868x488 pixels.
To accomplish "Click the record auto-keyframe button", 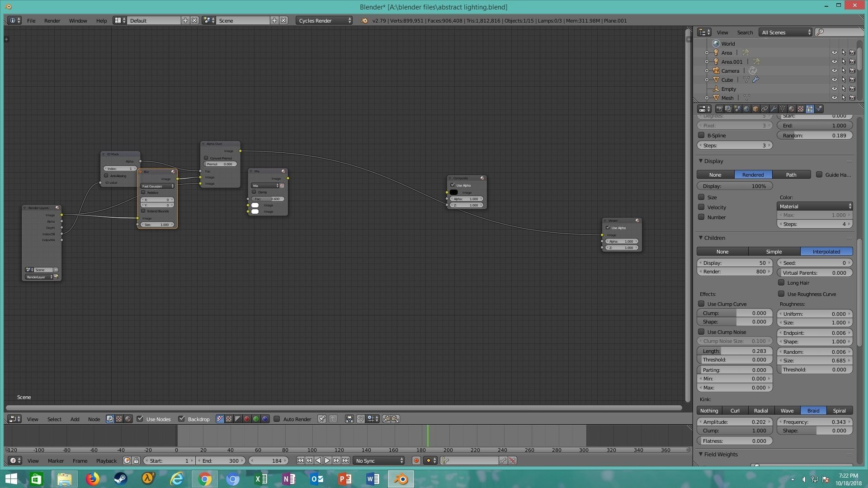I will 416,460.
